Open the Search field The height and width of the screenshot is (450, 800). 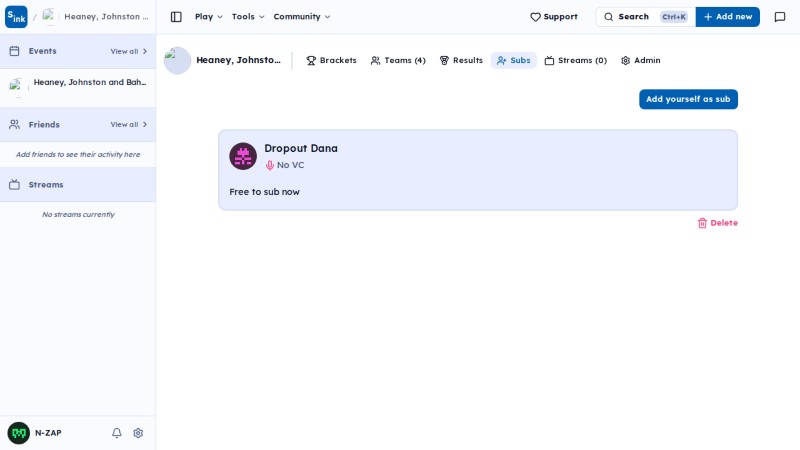point(645,17)
